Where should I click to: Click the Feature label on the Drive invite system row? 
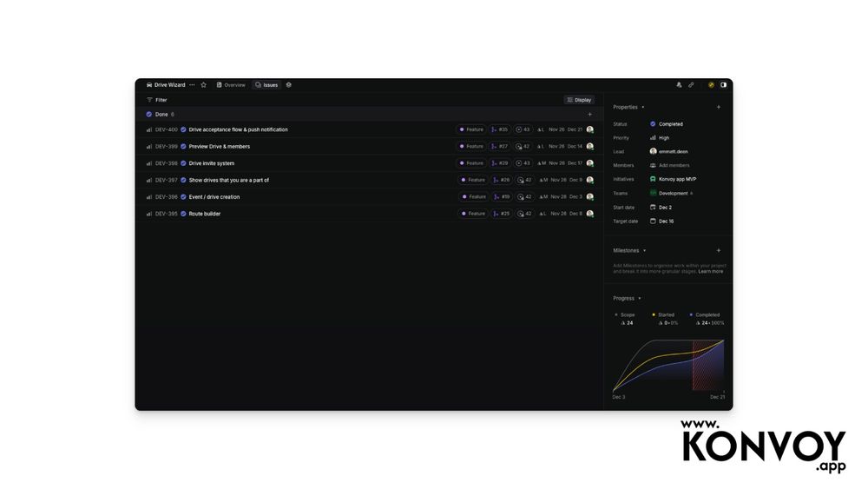point(471,163)
